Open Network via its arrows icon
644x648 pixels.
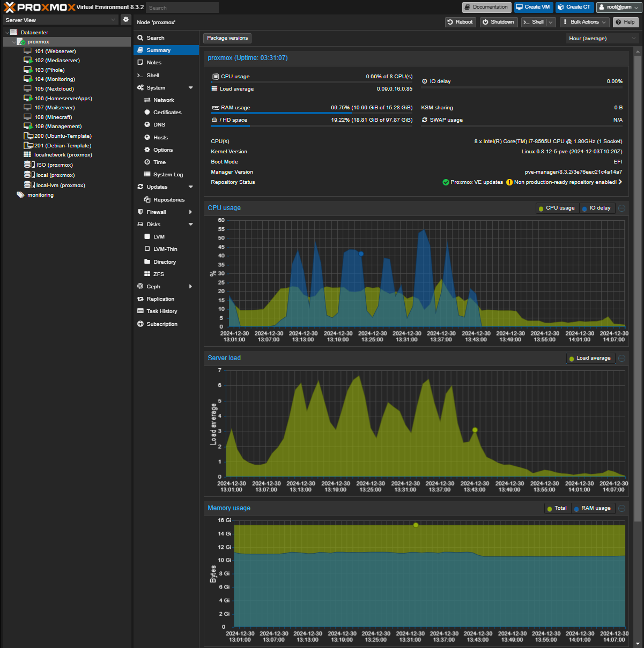tap(147, 100)
